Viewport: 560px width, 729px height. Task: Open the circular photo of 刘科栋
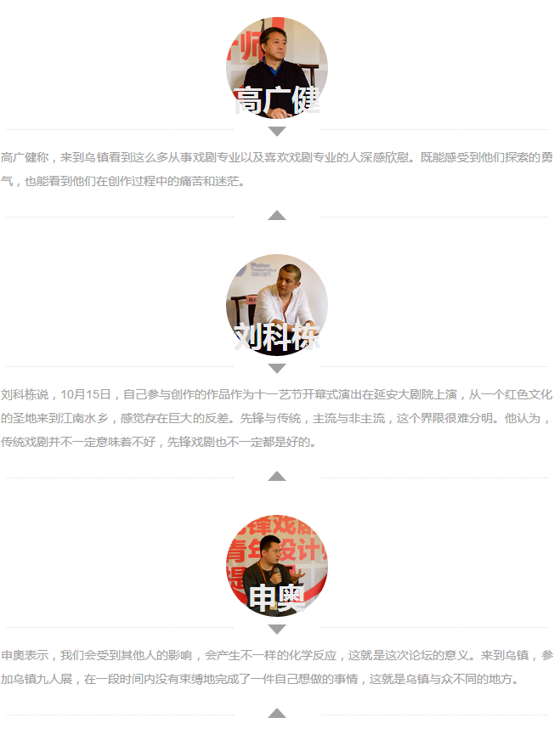pyautogui.click(x=277, y=305)
